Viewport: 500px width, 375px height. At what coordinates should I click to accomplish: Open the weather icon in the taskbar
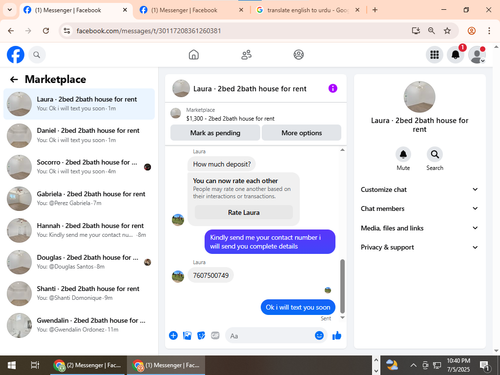[392, 365]
